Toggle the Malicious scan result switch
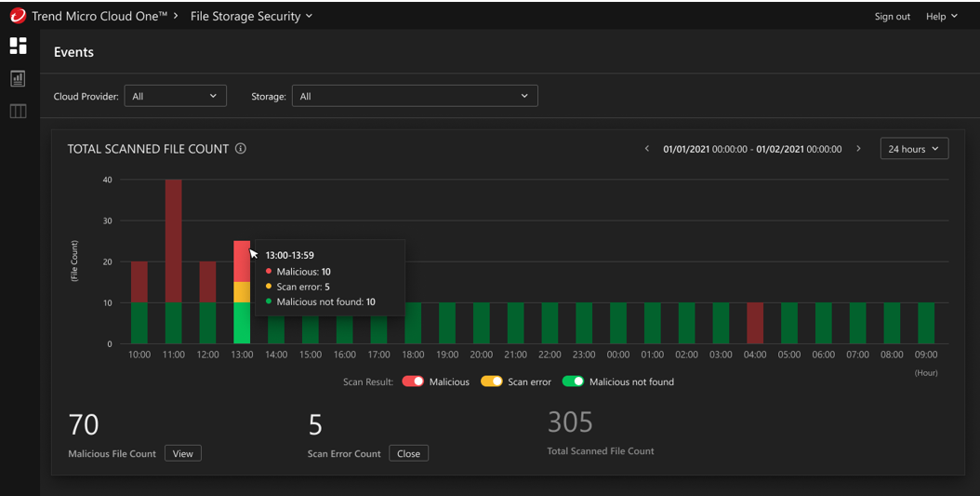Viewport: 980px width, 496px height. (x=413, y=382)
